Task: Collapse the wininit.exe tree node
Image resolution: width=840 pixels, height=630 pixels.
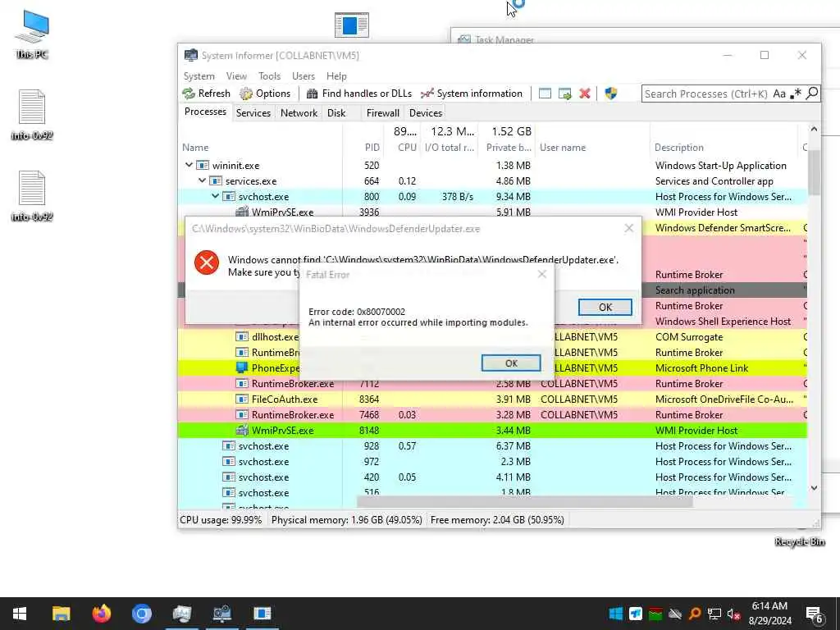Action: 189,165
